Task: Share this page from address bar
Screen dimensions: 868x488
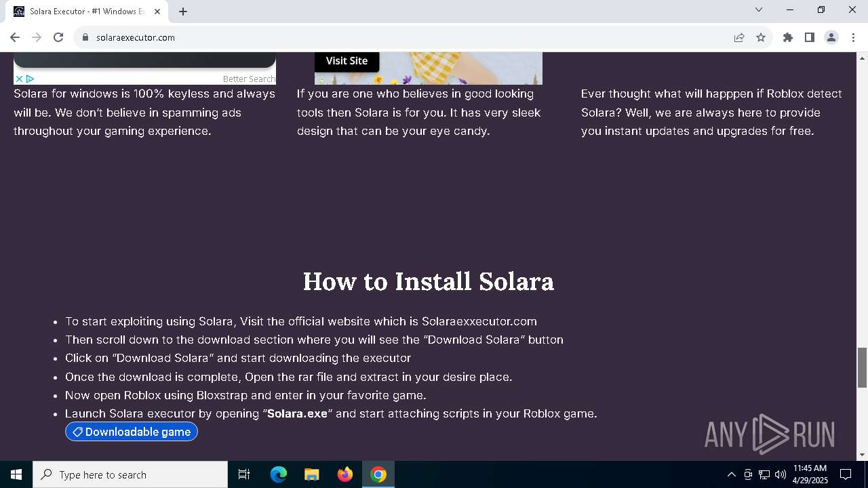Action: (x=739, y=37)
